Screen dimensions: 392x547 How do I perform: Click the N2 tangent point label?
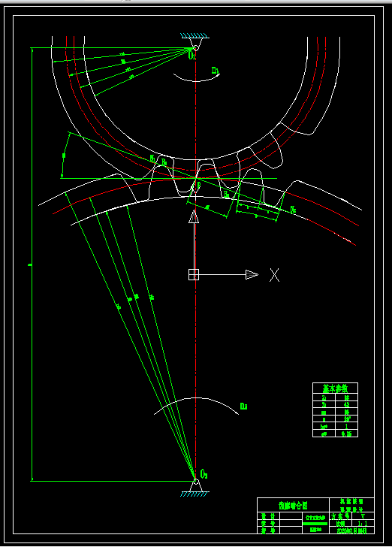294,210
